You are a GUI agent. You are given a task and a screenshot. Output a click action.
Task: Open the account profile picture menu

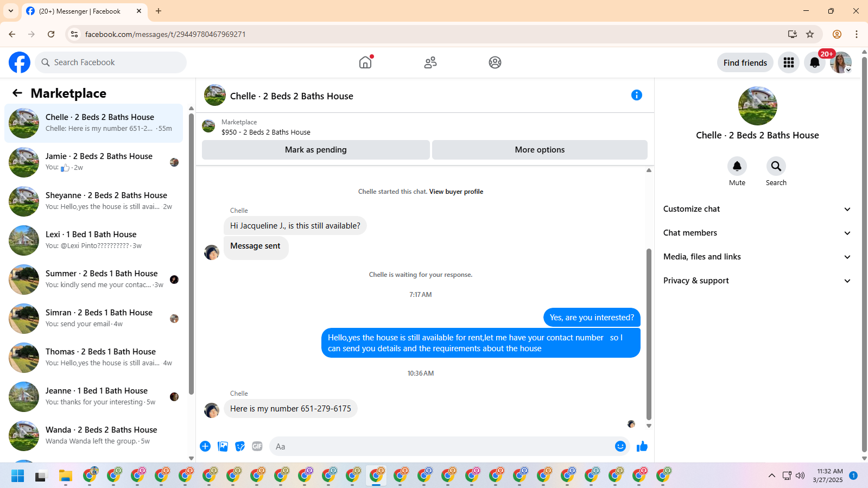click(841, 62)
